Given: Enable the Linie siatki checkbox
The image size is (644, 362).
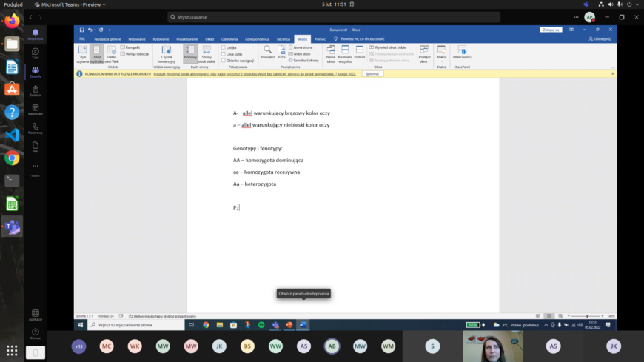Looking at the screenshot, I should tap(224, 54).
